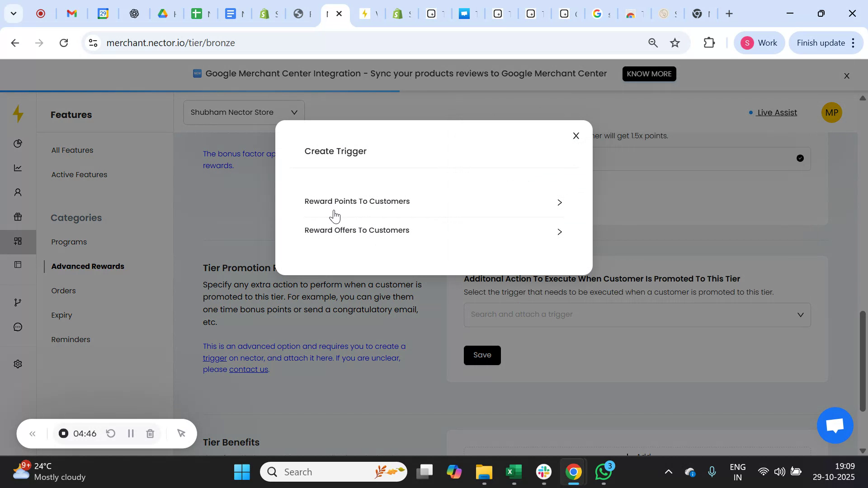Select the lightning bolt icon at sidebar top
The height and width of the screenshot is (488, 868).
click(x=18, y=114)
